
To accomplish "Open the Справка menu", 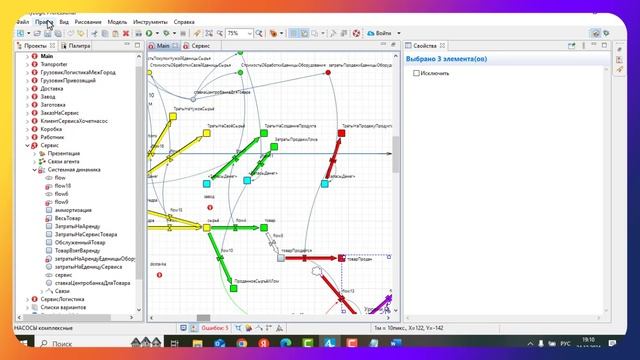I will point(184,22).
